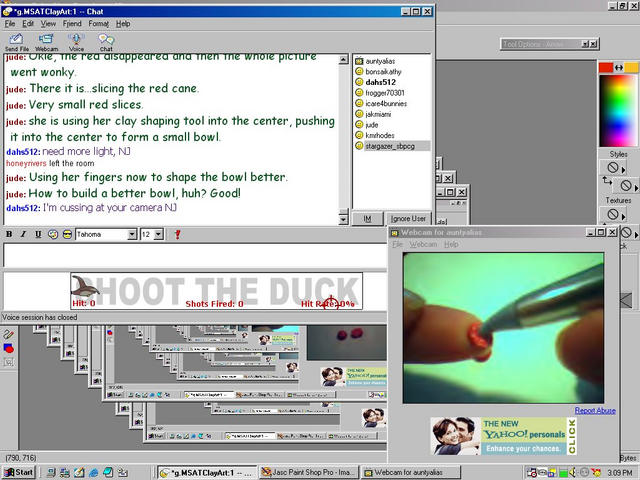Open the File menu in webcam window

(x=398, y=244)
